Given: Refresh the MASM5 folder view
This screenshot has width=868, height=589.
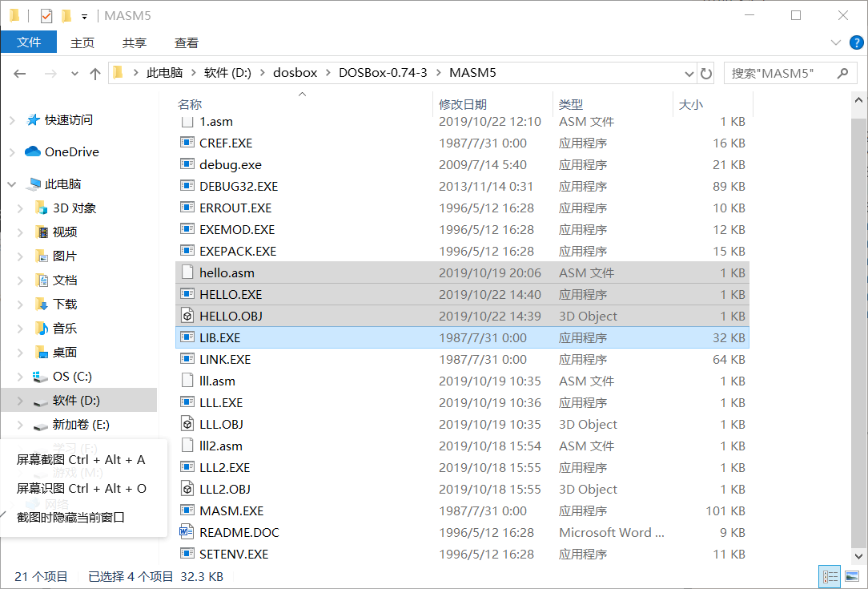Looking at the screenshot, I should 705,73.
